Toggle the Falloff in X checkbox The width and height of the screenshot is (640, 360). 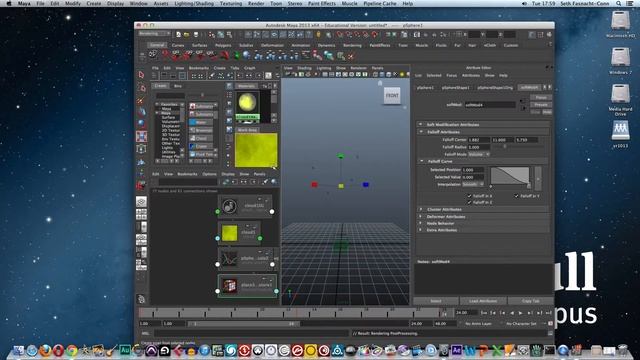click(469, 196)
